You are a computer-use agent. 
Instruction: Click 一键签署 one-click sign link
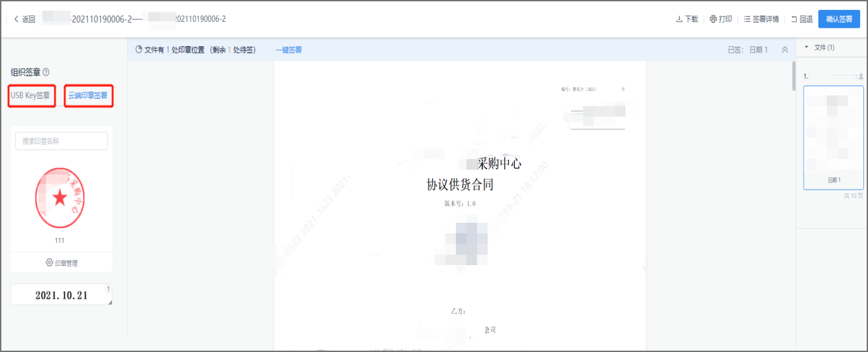289,50
